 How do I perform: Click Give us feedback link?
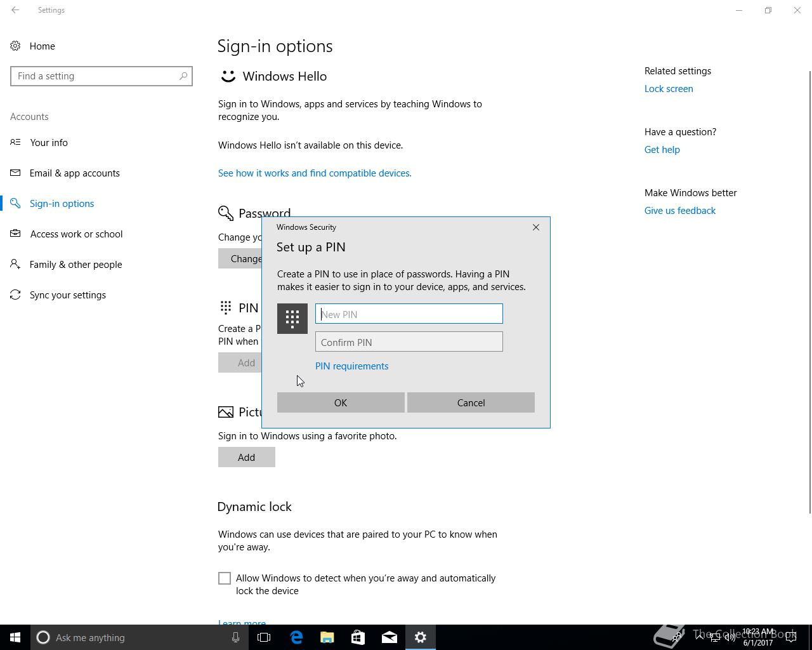pyautogui.click(x=680, y=211)
